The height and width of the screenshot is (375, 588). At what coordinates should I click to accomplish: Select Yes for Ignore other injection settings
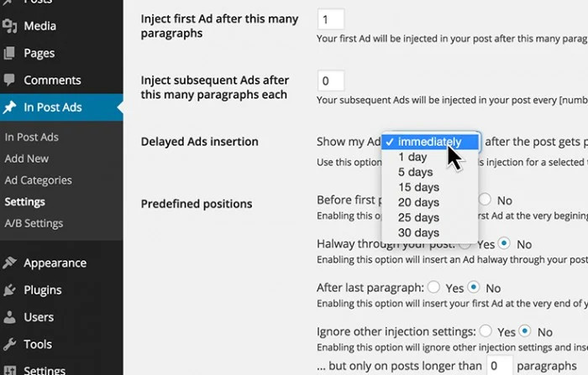[486, 331]
